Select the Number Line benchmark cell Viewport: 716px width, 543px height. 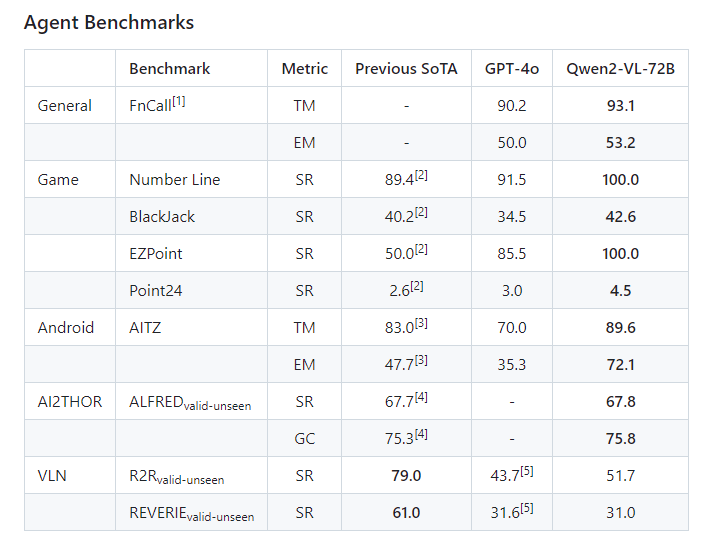(x=175, y=180)
